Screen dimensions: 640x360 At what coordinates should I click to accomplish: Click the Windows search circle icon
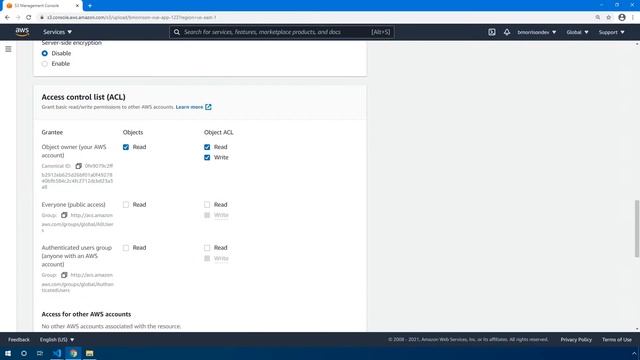pos(24,353)
